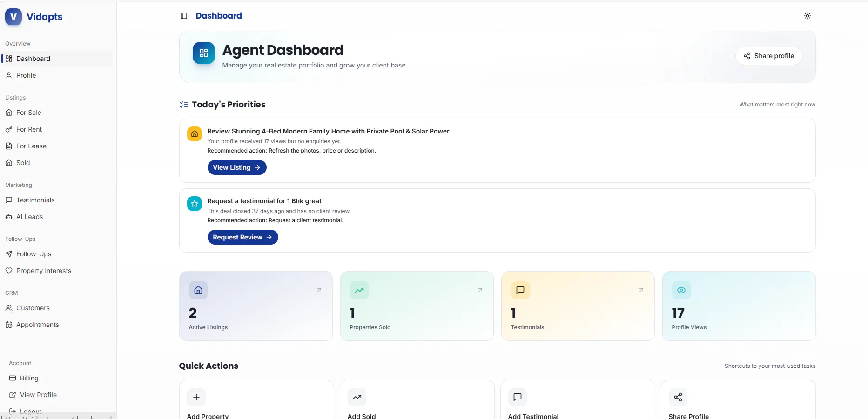Open Billing page
The height and width of the screenshot is (419, 868).
tap(57, 378)
